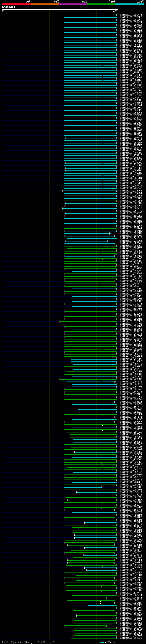Select the UniRef100_Q41610 label
Image resolution: width=146 pixels, height=644 pixels.
click(131, 238)
